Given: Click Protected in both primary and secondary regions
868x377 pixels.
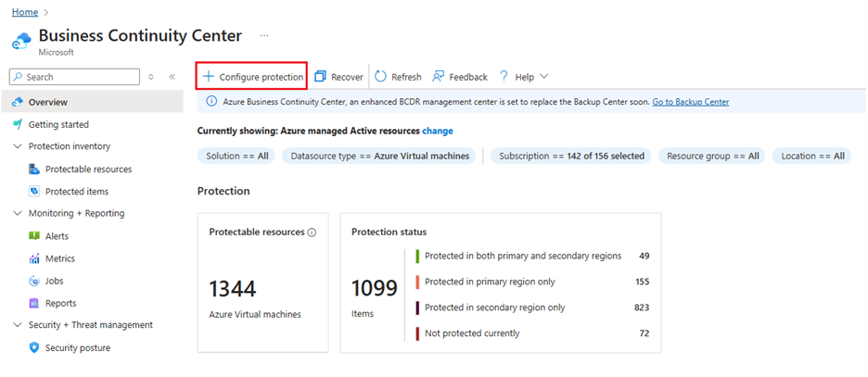Looking at the screenshot, I should [x=523, y=256].
